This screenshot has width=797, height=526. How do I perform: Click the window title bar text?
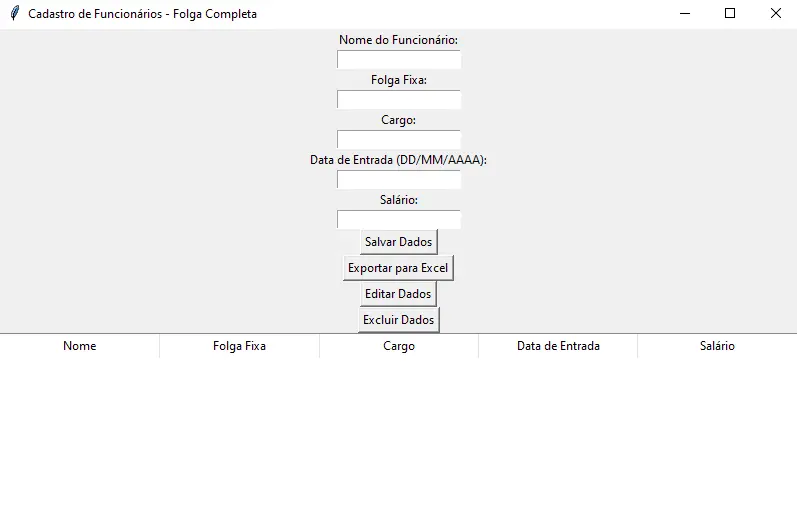coord(142,14)
